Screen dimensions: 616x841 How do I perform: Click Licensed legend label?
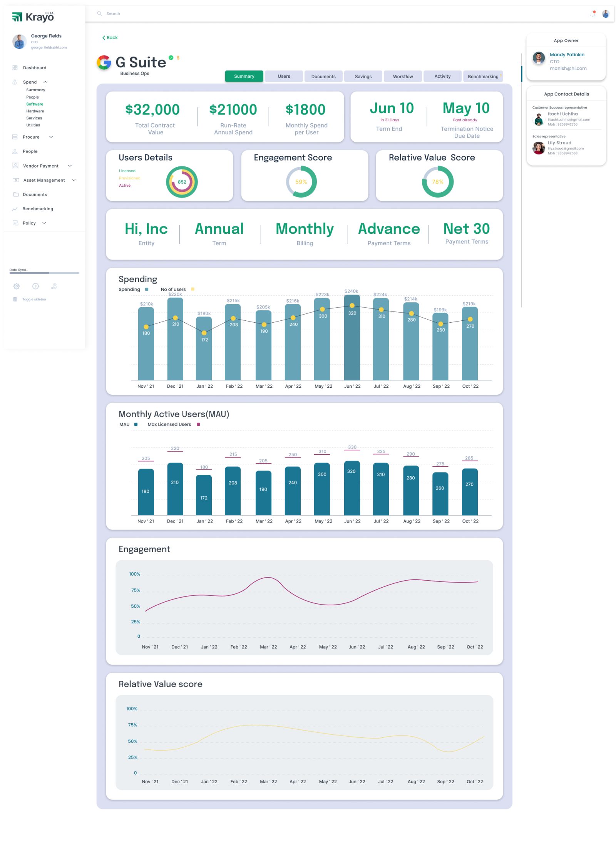click(127, 171)
